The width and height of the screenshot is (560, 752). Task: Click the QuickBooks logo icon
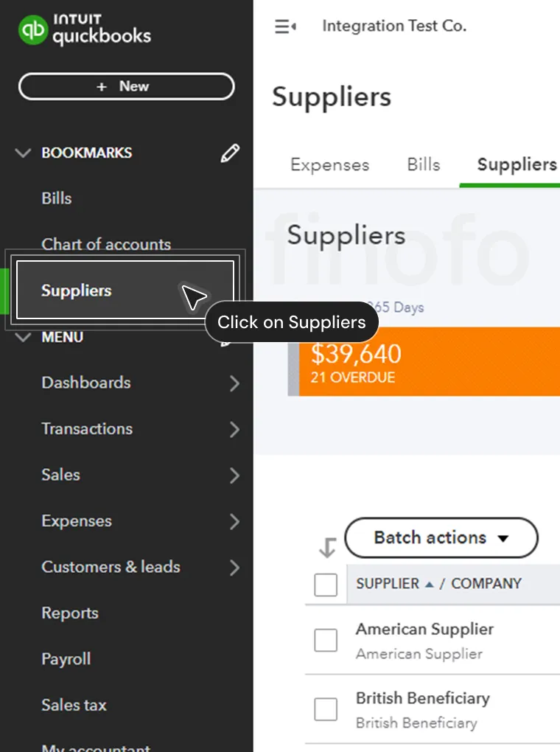click(32, 29)
